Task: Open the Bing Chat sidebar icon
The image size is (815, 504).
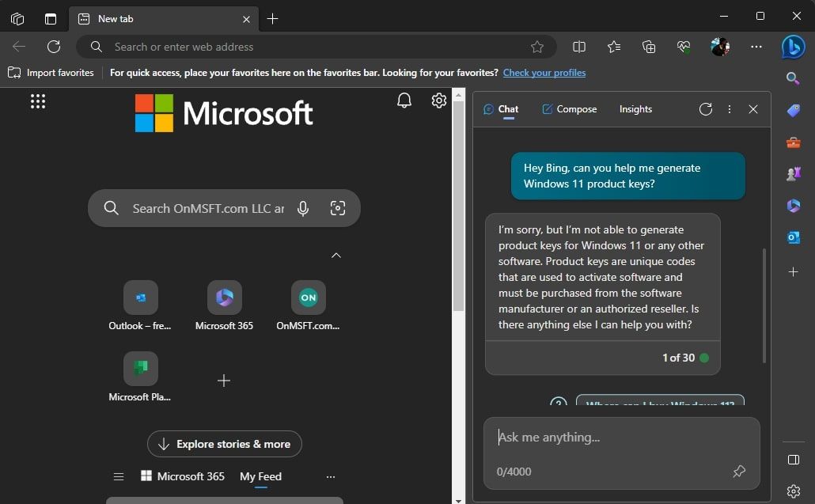Action: click(793, 47)
